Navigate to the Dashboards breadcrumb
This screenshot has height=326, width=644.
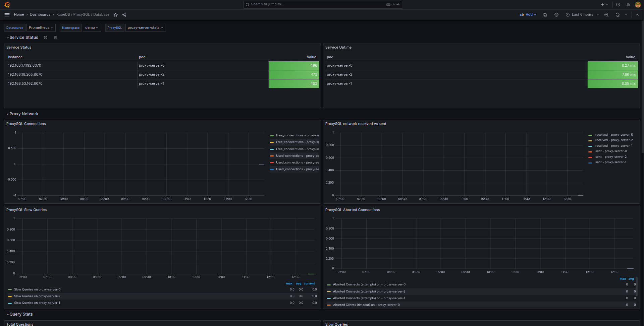point(40,14)
